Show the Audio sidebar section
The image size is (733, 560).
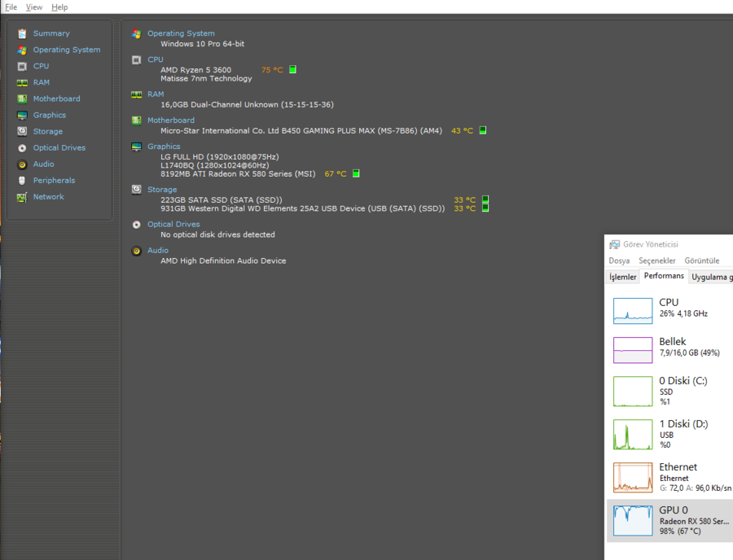[x=43, y=164]
